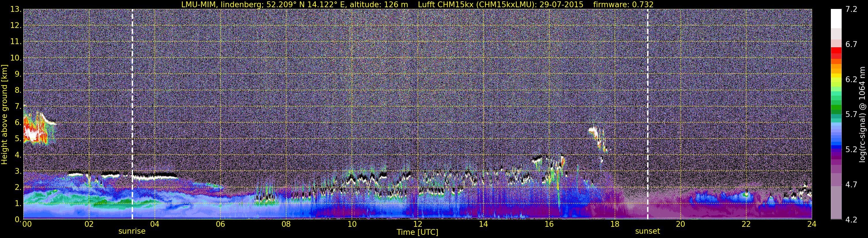Click the '6.7' colorbar value

[x=851, y=44]
